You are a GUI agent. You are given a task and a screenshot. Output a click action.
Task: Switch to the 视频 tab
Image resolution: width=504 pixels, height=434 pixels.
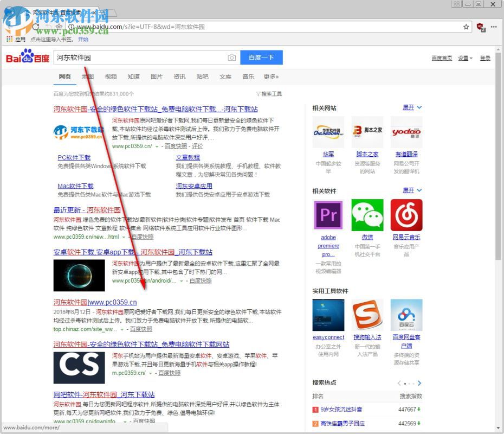[x=111, y=76]
